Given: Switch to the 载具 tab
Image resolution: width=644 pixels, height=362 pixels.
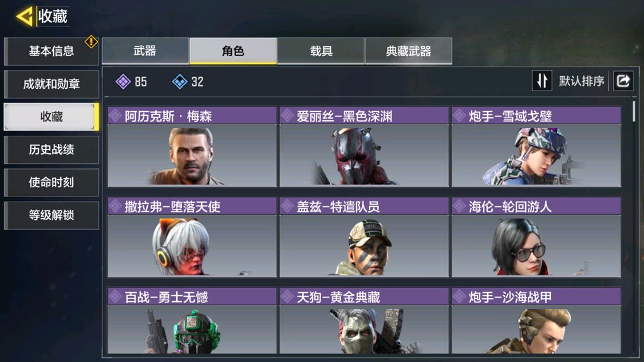Looking at the screenshot, I should (321, 51).
